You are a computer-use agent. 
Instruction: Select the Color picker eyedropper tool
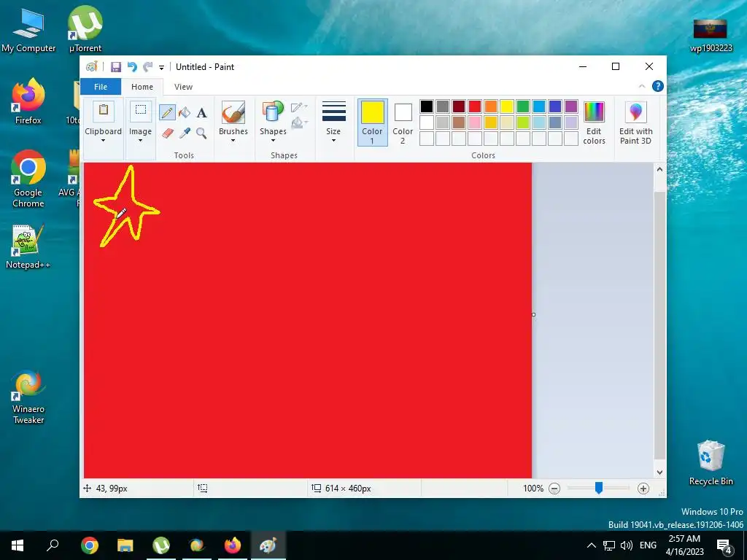pos(185,133)
